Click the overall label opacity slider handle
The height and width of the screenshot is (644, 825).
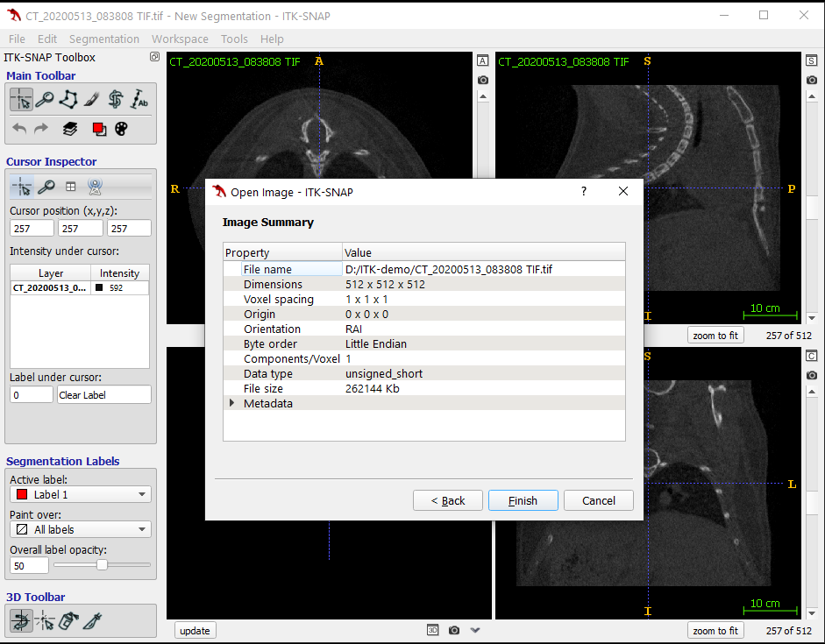click(102, 565)
